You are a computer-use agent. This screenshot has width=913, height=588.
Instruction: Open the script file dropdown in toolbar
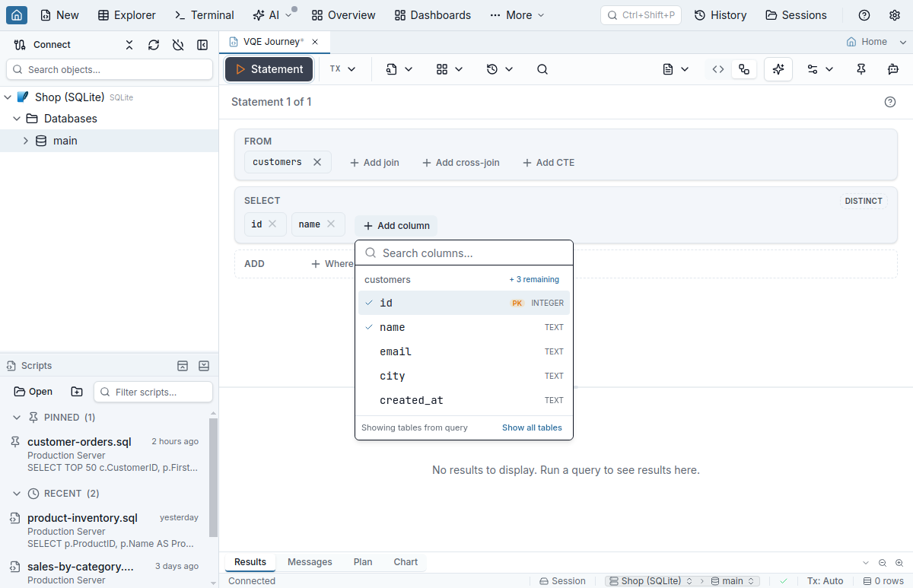[x=399, y=69]
